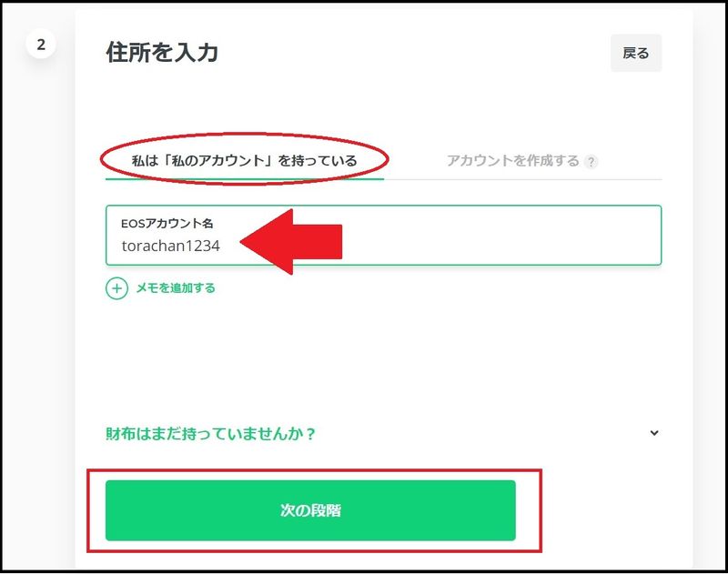Open the question mark help icon
Viewport: 728px width, 574px height.
click(591, 162)
